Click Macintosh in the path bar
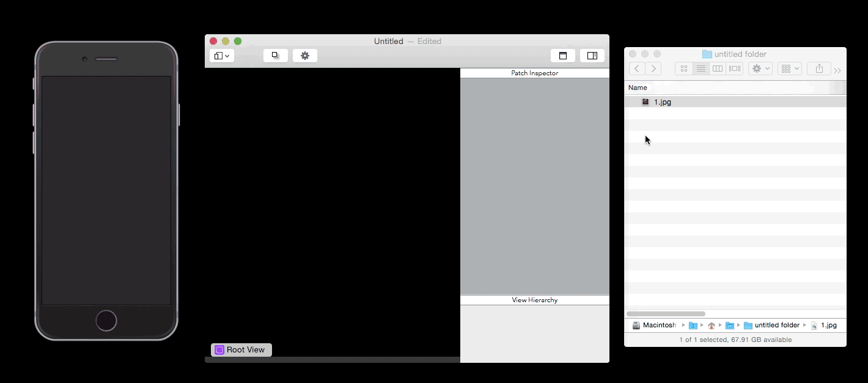 click(655, 325)
